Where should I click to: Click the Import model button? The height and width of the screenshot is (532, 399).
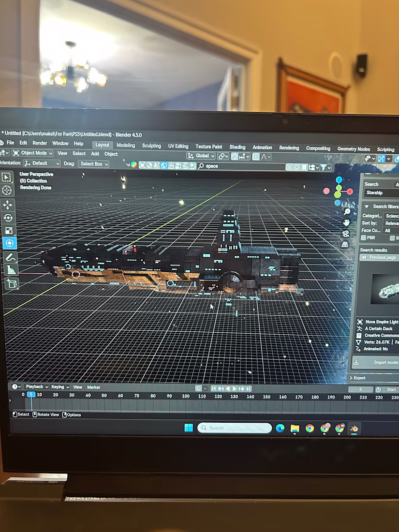click(x=375, y=362)
